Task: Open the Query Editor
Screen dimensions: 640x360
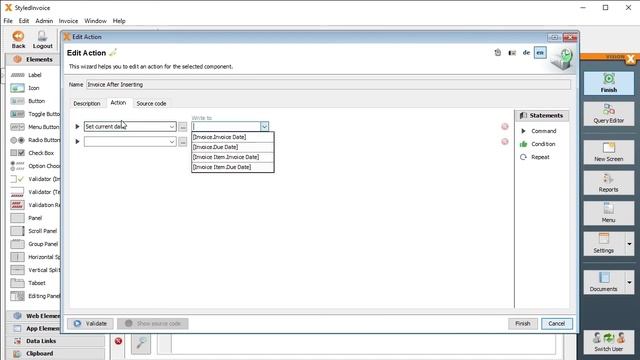Action: click(x=609, y=113)
